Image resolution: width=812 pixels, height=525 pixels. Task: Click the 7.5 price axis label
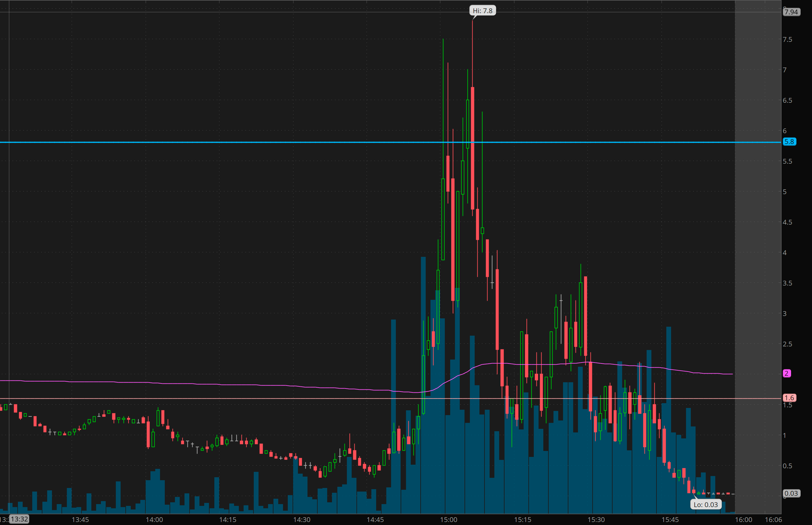click(x=787, y=39)
